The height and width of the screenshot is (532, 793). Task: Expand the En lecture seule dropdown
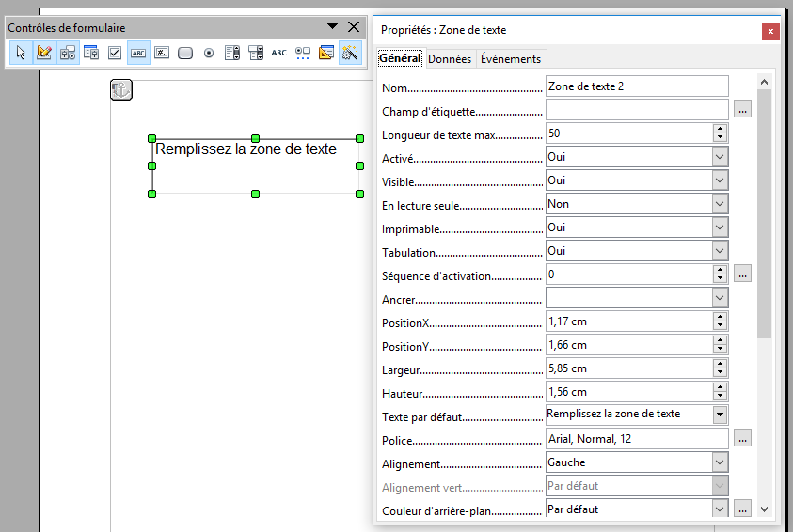coord(720,204)
